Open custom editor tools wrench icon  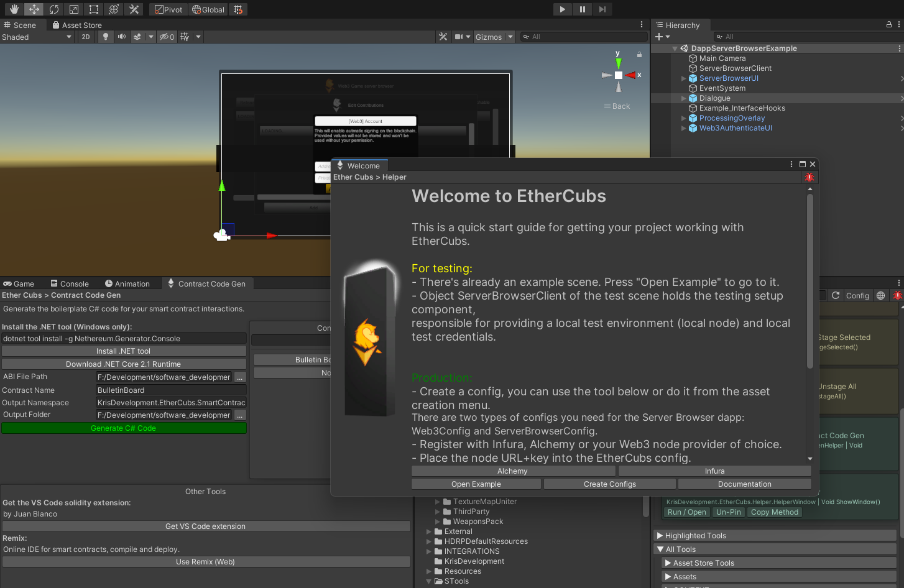click(x=134, y=9)
